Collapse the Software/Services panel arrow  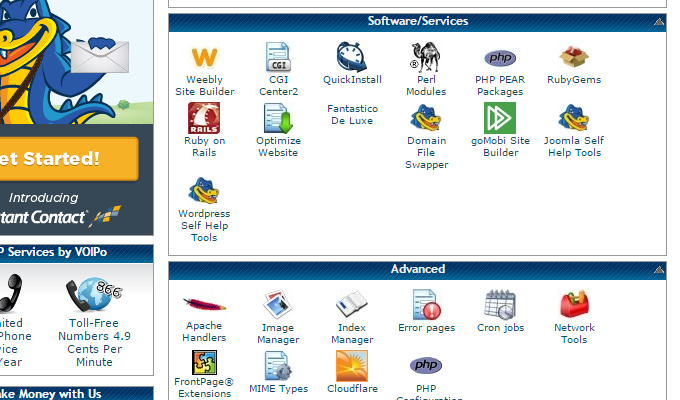(x=659, y=21)
